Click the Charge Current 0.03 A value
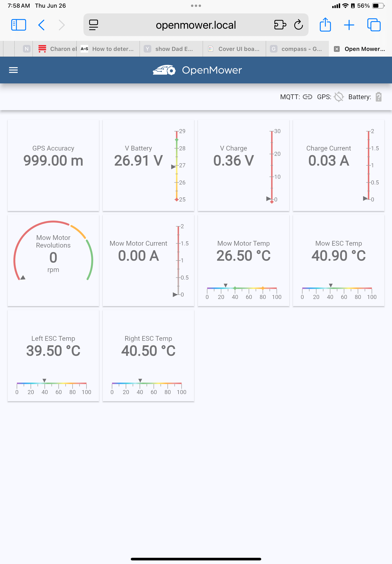392x564 pixels. point(329,161)
